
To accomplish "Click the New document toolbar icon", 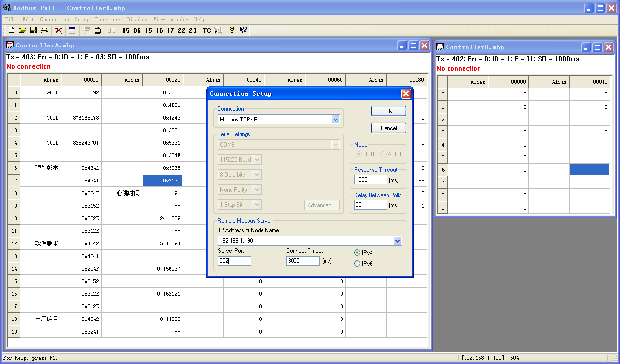I will point(11,30).
